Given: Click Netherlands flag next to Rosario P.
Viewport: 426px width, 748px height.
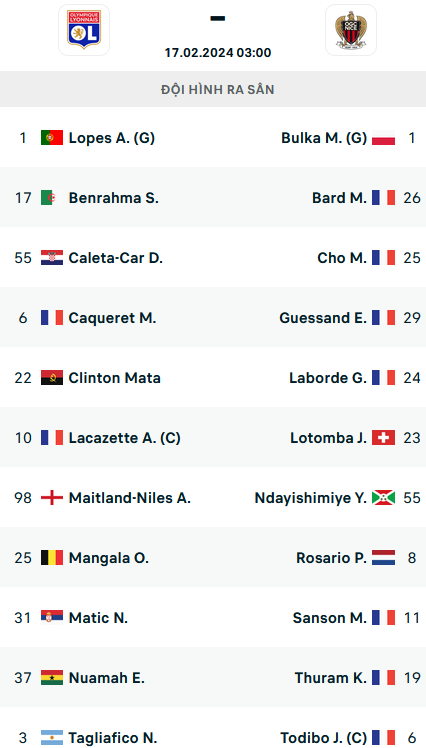Looking at the screenshot, I should (384, 558).
